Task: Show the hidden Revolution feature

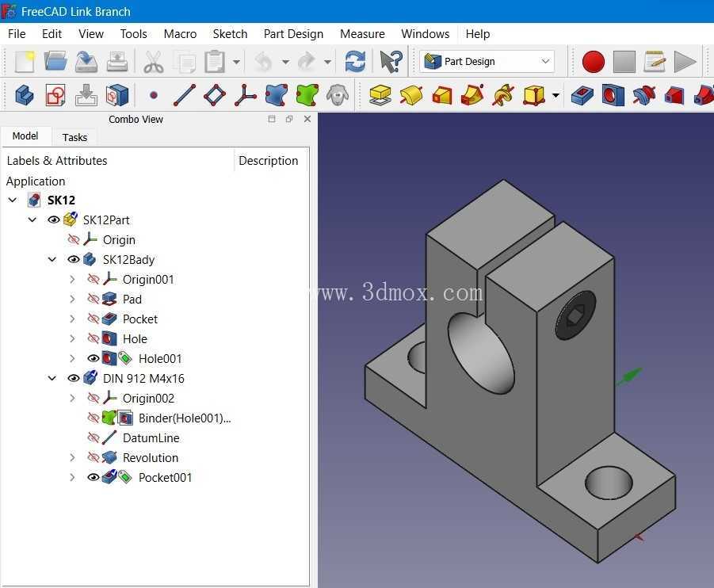Action: tap(94, 457)
